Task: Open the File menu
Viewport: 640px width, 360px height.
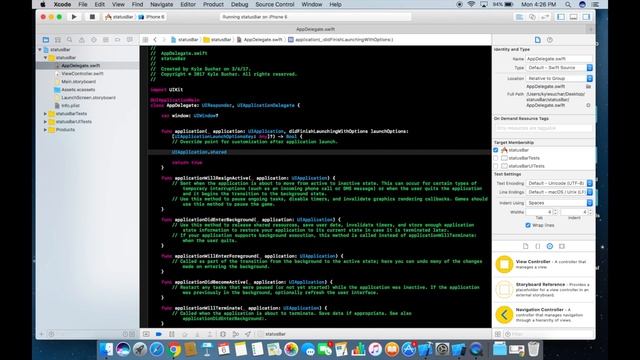Action: pos(83,4)
